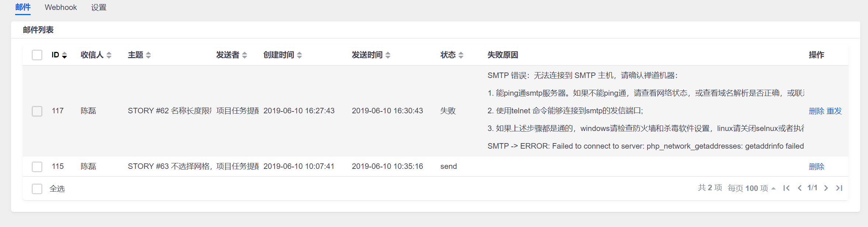Image resolution: width=868 pixels, height=227 pixels.
Task: Open the 每页 100 项 page-size dropdown
Action: click(752, 188)
